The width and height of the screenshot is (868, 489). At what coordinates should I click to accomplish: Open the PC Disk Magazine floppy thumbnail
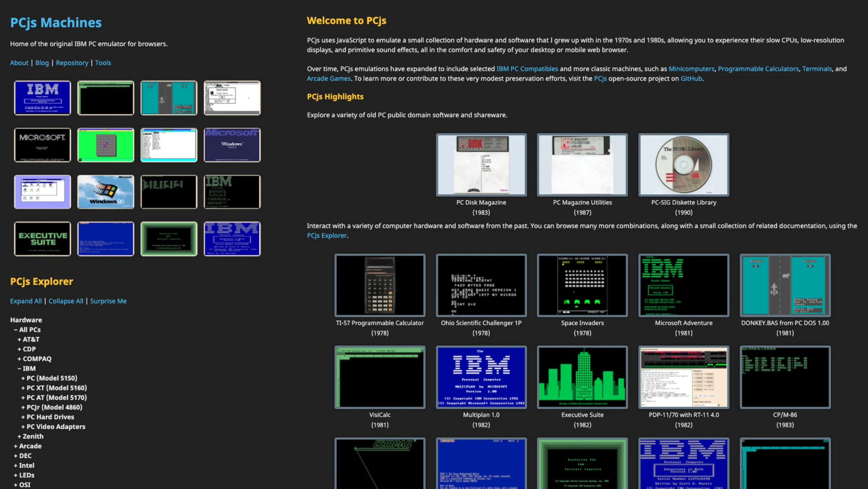(481, 165)
